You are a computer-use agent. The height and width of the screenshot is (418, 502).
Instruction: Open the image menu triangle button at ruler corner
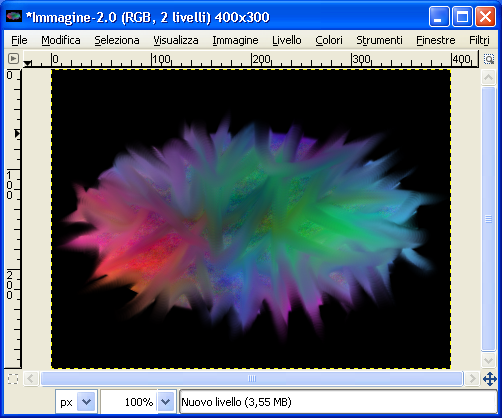(x=13, y=59)
